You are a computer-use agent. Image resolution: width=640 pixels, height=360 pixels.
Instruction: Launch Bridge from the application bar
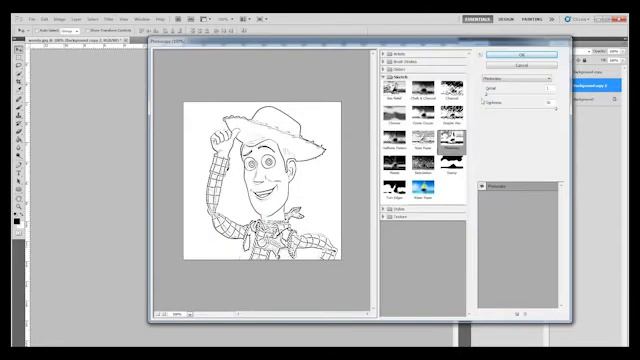click(x=178, y=19)
